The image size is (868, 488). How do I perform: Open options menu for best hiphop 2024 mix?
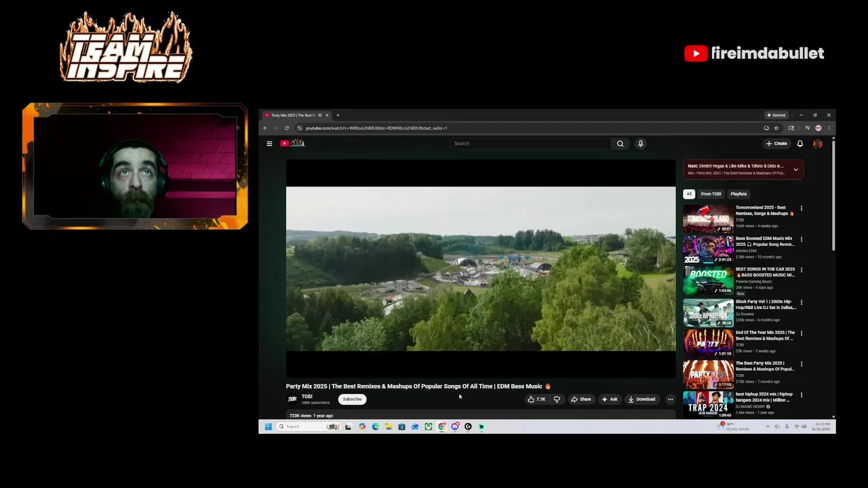point(802,394)
